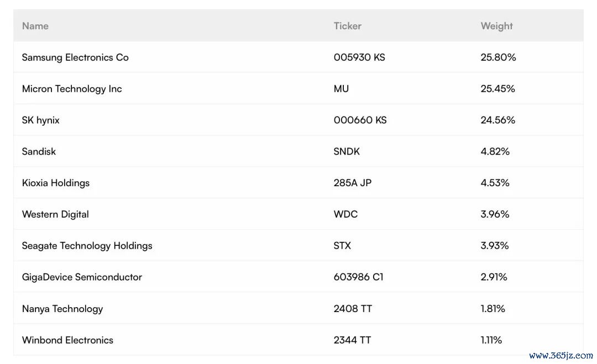Select GigaDevice Semiconductor name cell
Viewport: 597px width, 364px height.
pos(82,277)
